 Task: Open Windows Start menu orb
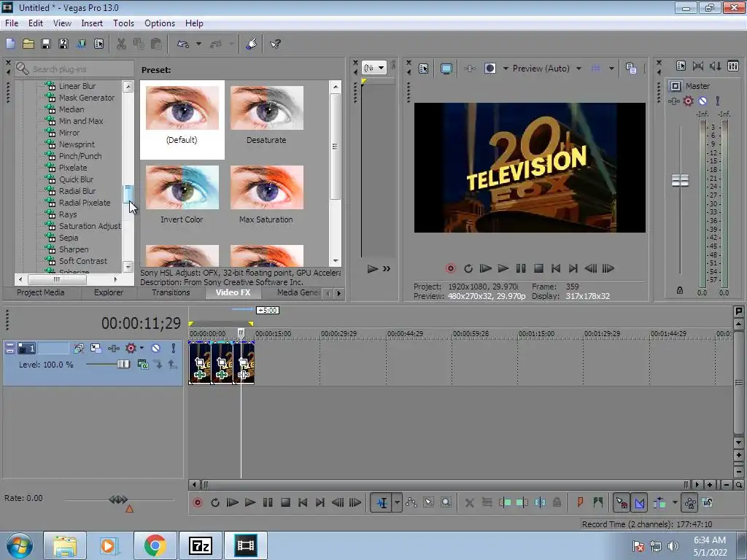click(20, 545)
